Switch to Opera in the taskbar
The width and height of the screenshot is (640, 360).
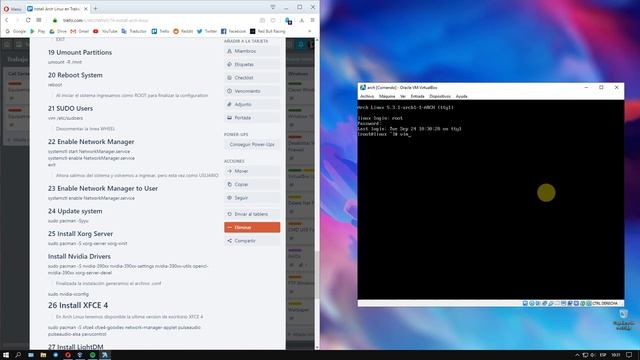click(x=68, y=355)
